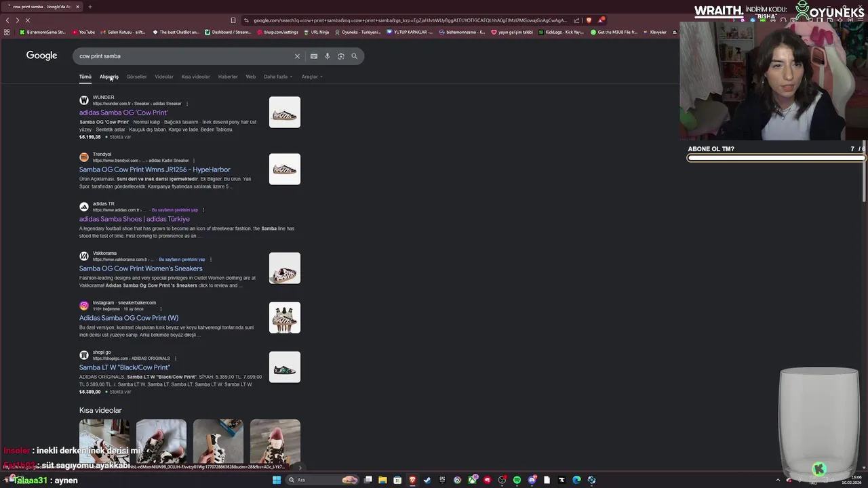This screenshot has height=488, width=868.
Task: Open Adidas Samba OG Cow Print (W) link
Action: [129, 318]
